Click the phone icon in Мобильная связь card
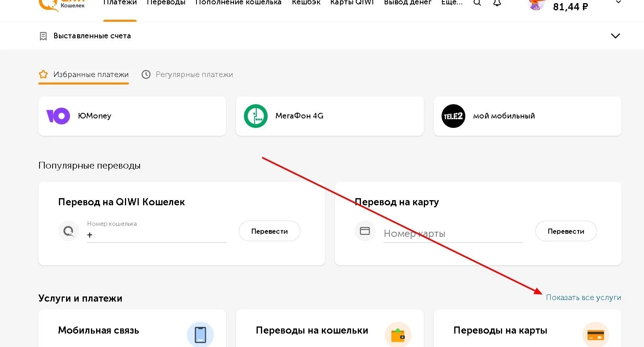 (x=200, y=335)
